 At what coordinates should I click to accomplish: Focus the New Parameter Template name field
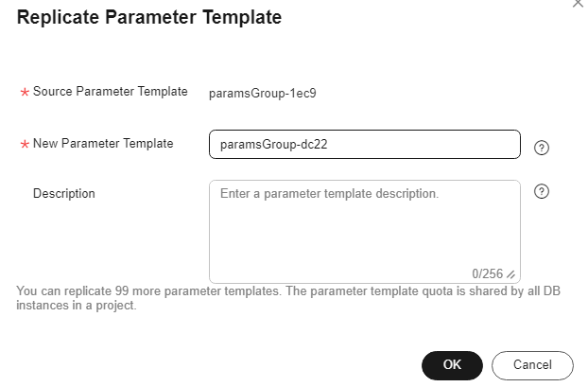click(x=365, y=145)
